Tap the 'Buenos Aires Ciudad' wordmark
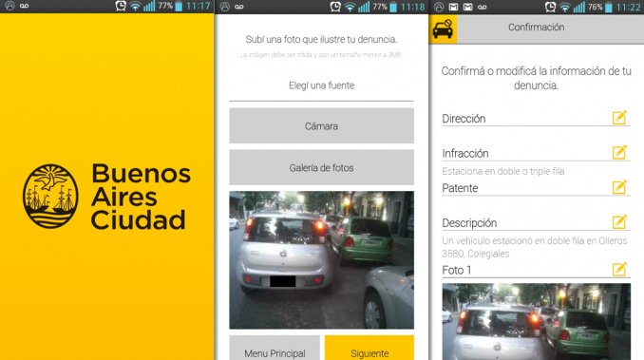This screenshot has width=644, height=360. coord(141,197)
